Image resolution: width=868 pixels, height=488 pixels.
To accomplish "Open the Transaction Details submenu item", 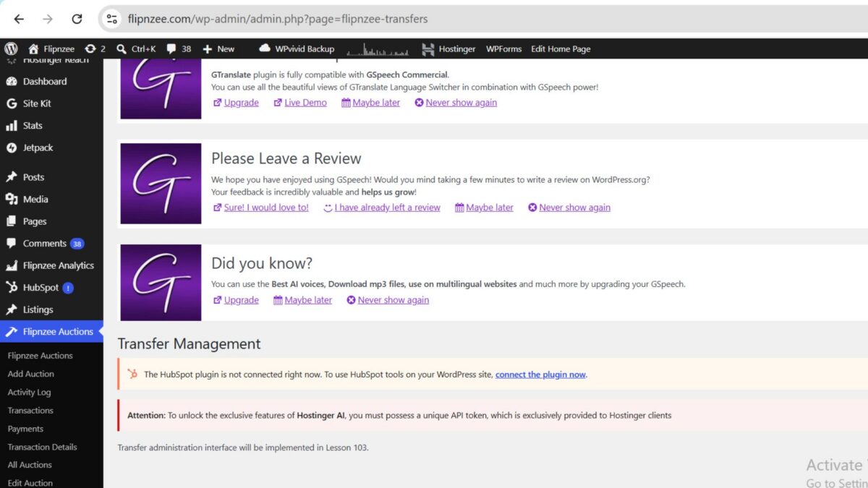I will 43,447.
